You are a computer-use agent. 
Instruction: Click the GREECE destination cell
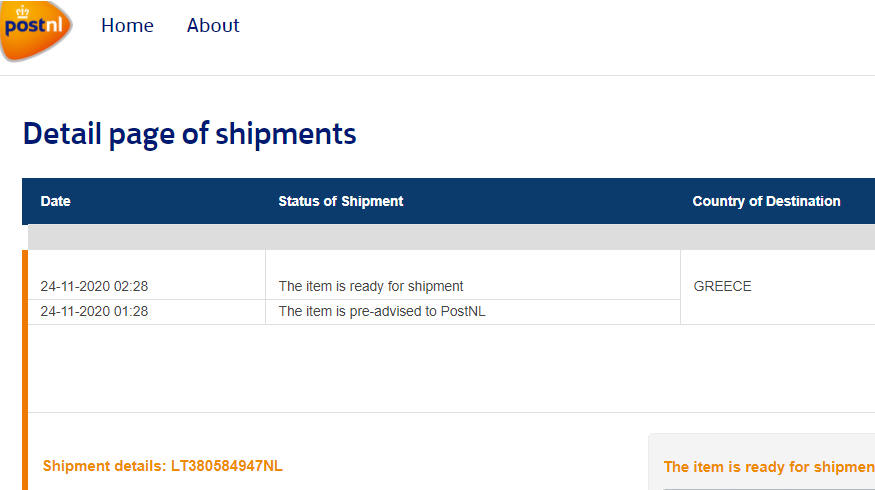click(722, 286)
